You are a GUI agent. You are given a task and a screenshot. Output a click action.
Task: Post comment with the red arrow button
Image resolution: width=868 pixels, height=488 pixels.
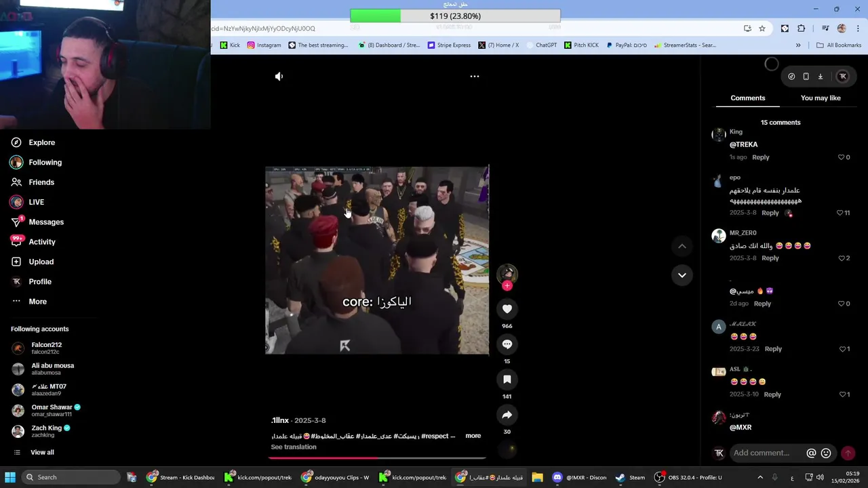[848, 453]
